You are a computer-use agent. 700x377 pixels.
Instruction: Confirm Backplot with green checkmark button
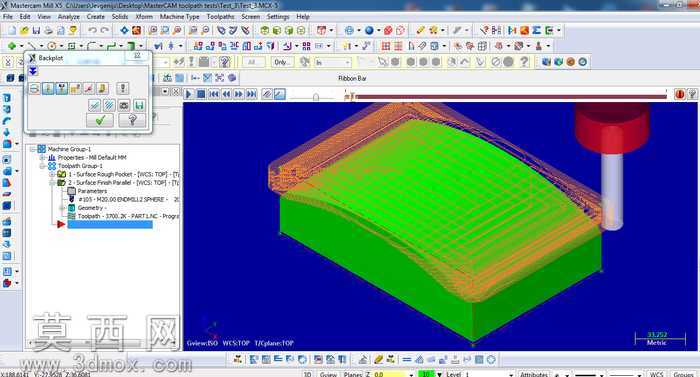(100, 120)
